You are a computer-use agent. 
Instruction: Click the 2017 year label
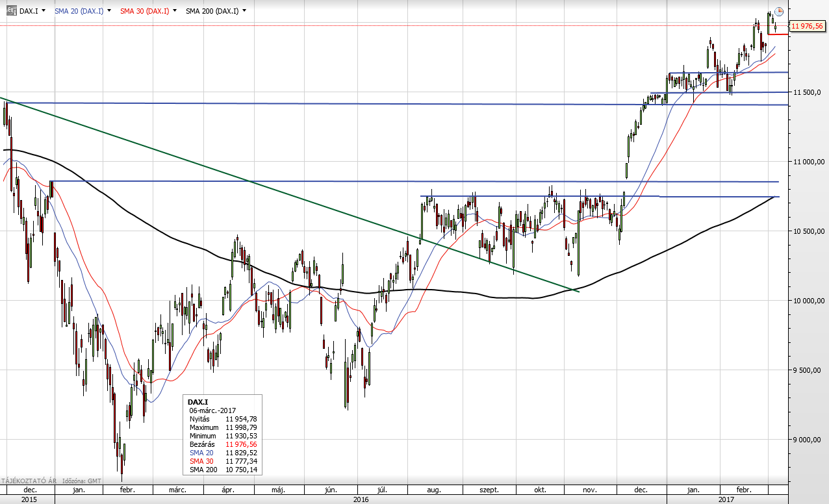727,499
